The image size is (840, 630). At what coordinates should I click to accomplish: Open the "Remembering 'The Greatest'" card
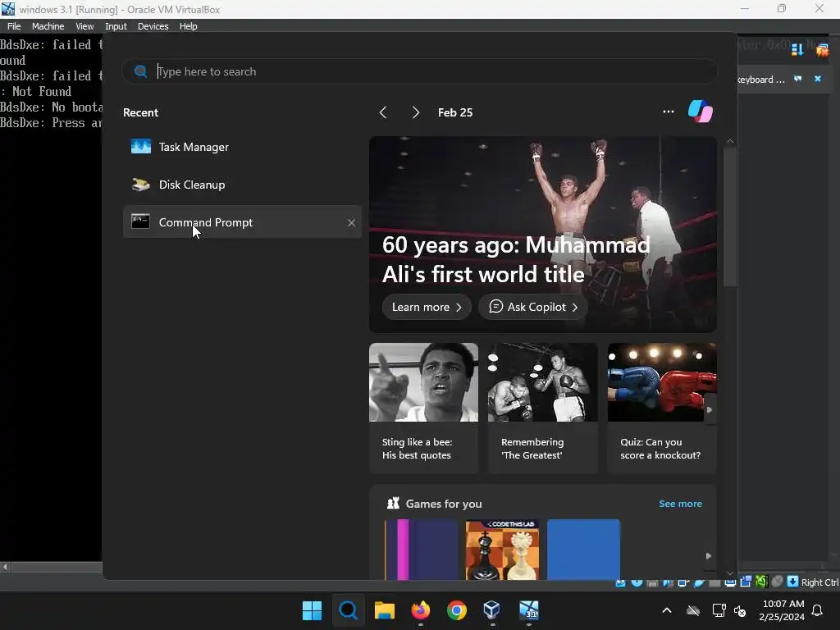(543, 409)
